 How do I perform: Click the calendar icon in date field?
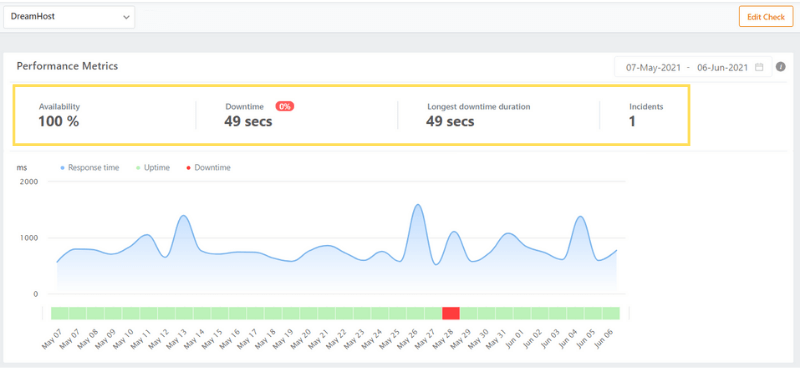pyautogui.click(x=759, y=67)
